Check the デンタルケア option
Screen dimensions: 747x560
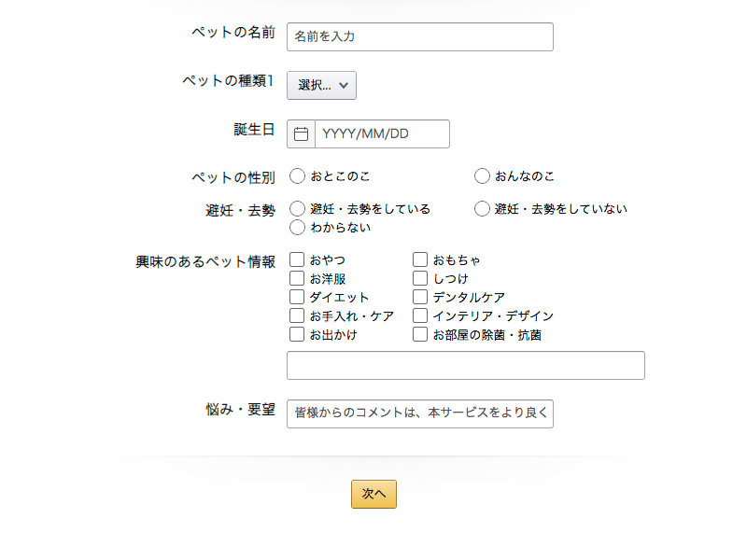coord(420,297)
